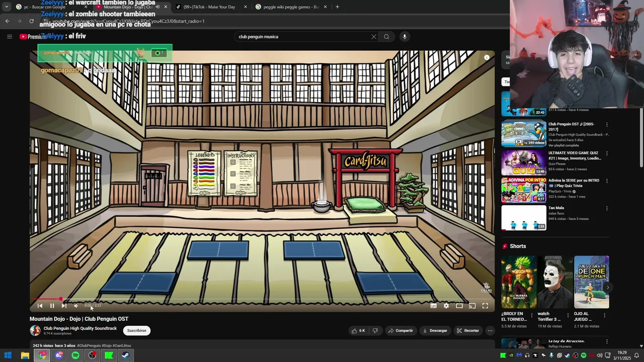Reload the current page
644x362 pixels.
[x=31, y=21]
